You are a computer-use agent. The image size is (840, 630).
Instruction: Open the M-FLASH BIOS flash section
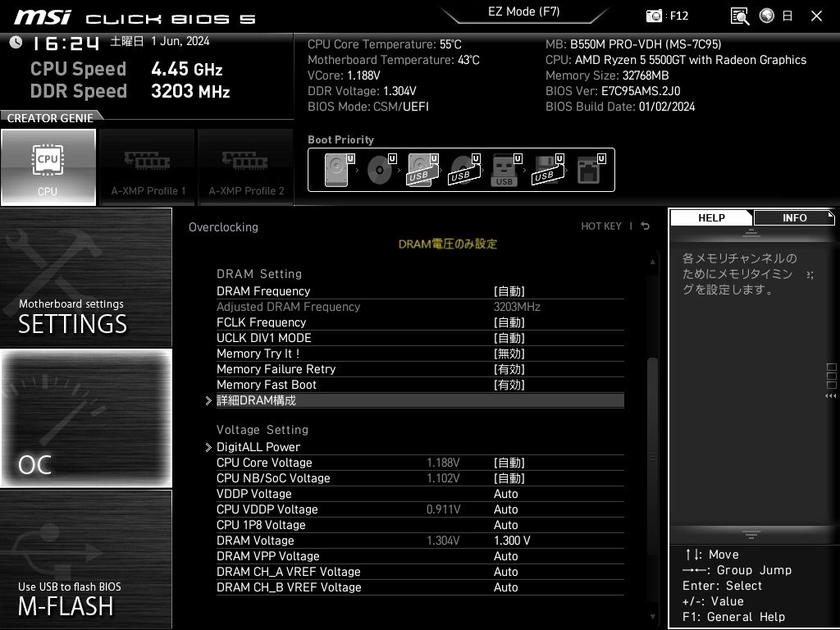[85, 559]
